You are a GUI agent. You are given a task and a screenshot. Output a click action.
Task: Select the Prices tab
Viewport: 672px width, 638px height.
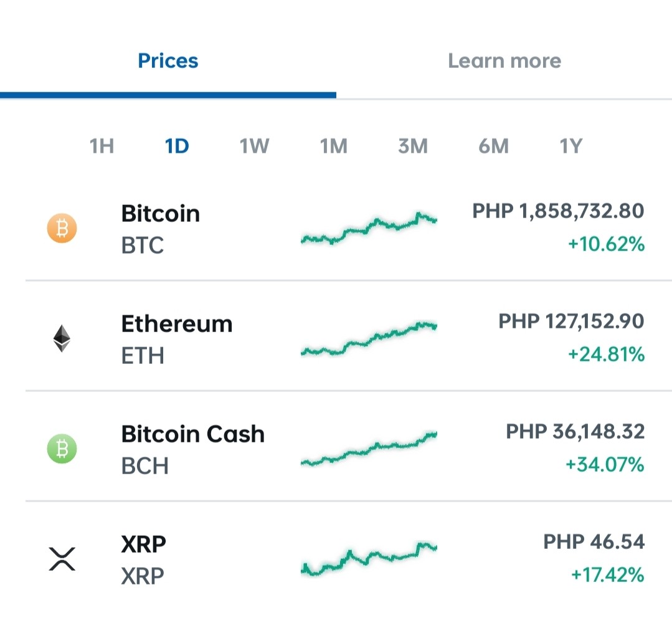click(x=168, y=61)
